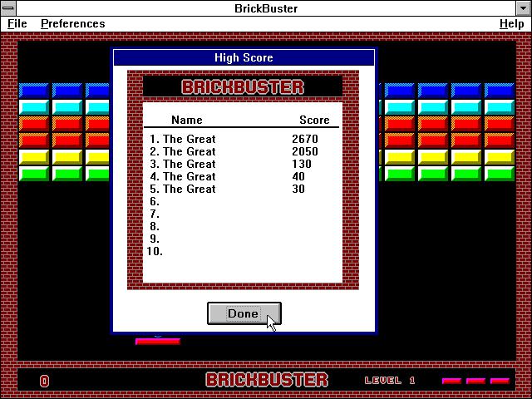
Task: Click the empty rank '10.' entry
Action: pos(155,251)
